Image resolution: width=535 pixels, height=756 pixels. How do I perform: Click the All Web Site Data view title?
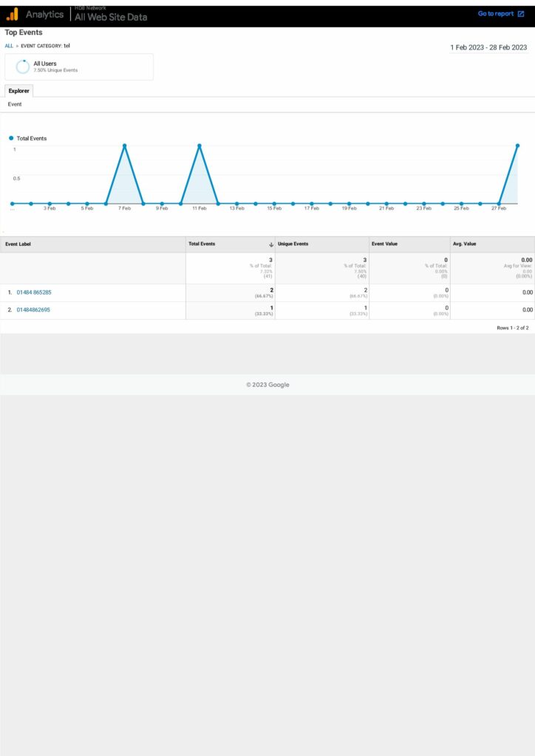[111, 17]
